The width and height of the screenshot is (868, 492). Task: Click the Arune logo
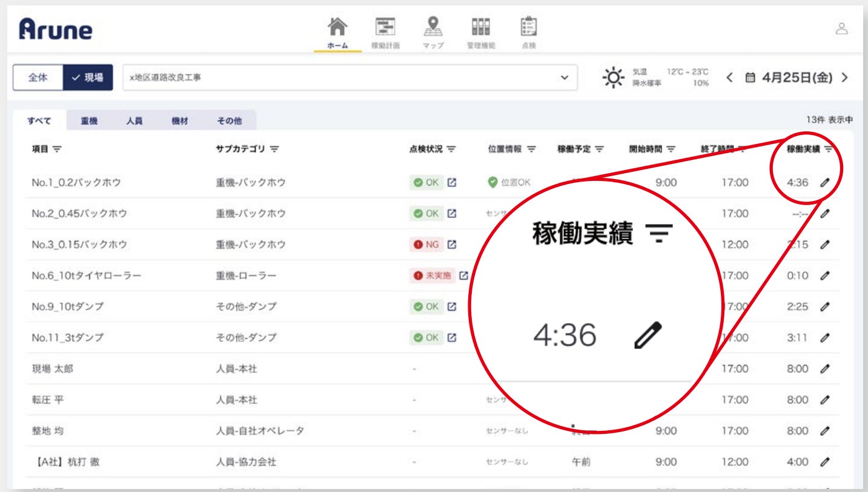pos(55,28)
